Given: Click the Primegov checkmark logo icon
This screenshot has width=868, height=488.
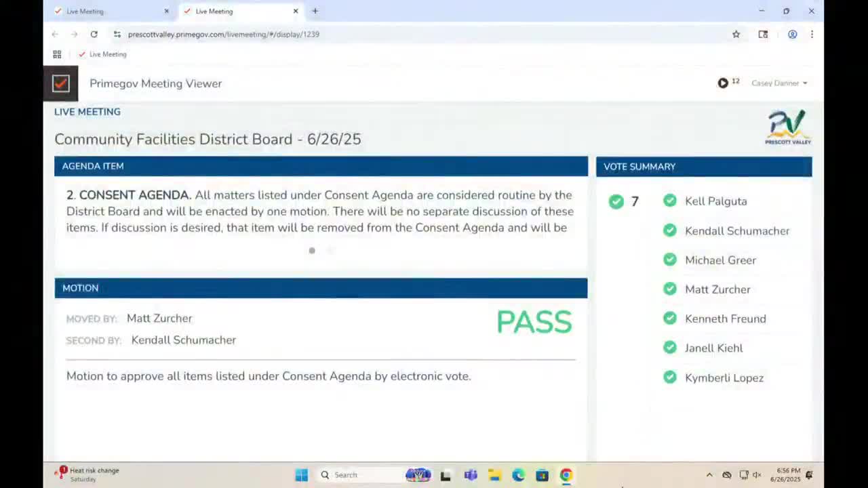Looking at the screenshot, I should point(61,83).
